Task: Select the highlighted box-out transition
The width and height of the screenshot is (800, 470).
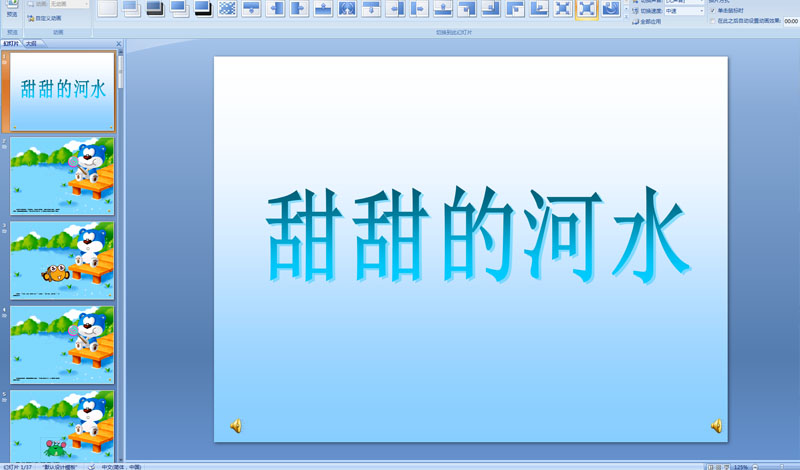Action: 587,9
